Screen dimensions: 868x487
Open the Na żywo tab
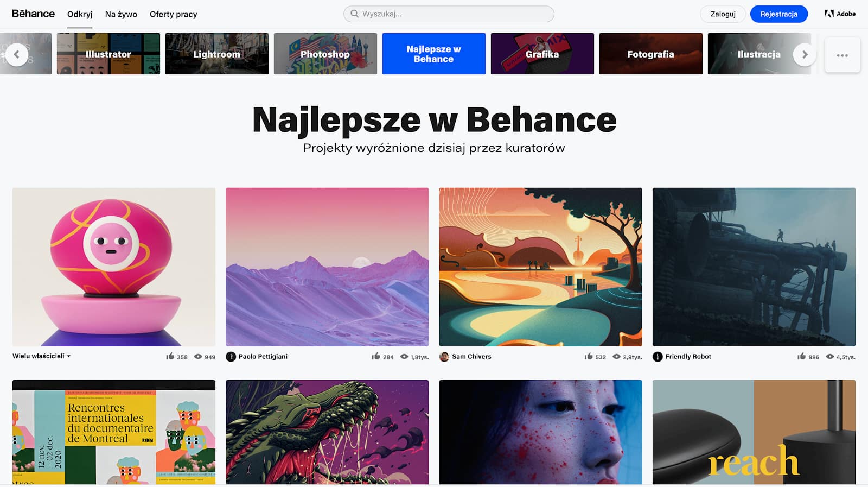[121, 14]
